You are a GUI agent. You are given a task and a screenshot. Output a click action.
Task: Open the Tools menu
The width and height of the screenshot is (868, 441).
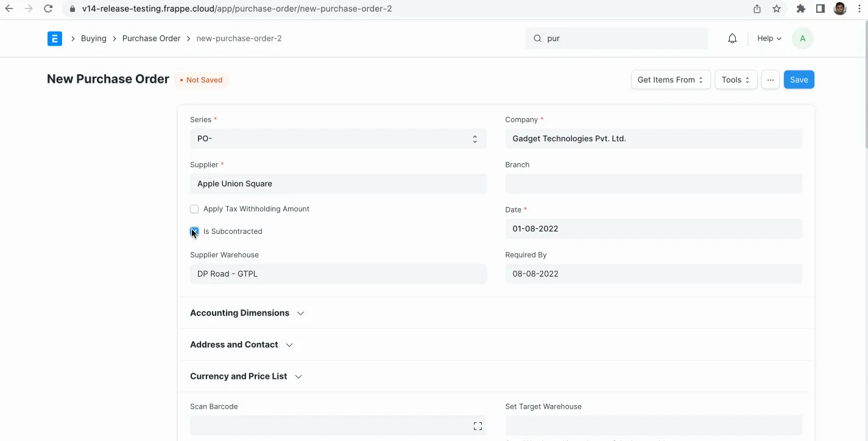pyautogui.click(x=735, y=80)
